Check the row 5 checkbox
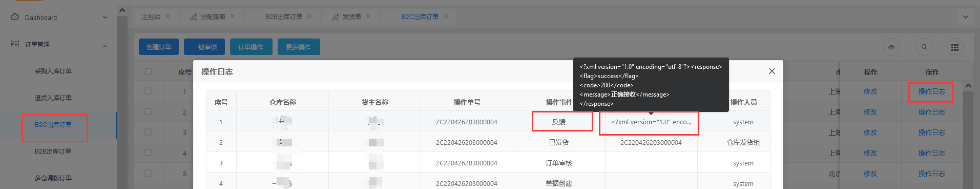Screen dimensions: 980x189 coord(148,173)
